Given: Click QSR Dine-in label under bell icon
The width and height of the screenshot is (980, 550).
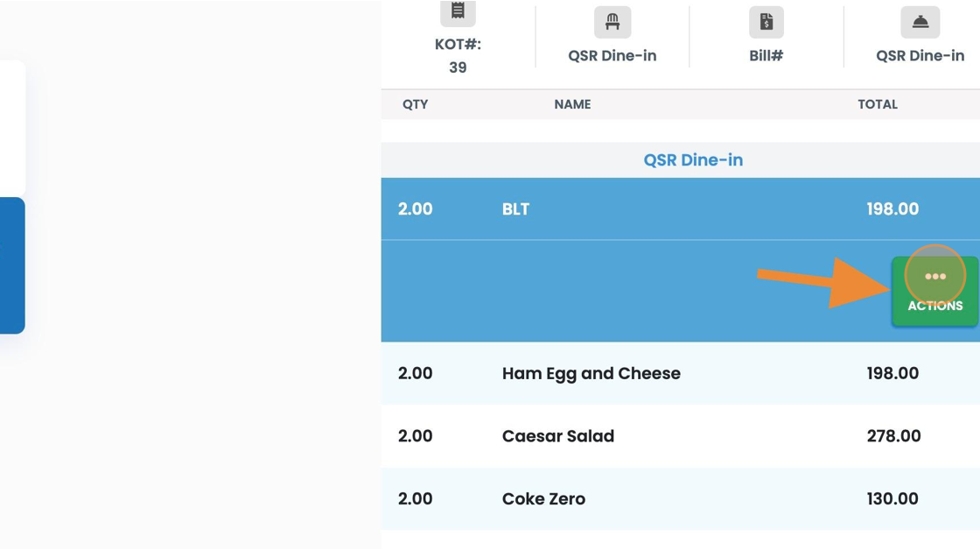Looking at the screenshot, I should click(920, 56).
